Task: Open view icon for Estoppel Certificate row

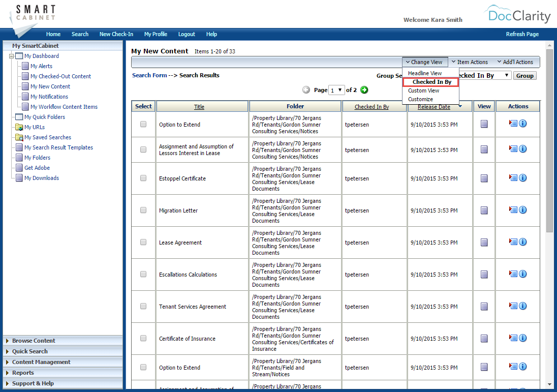Action: click(x=484, y=178)
